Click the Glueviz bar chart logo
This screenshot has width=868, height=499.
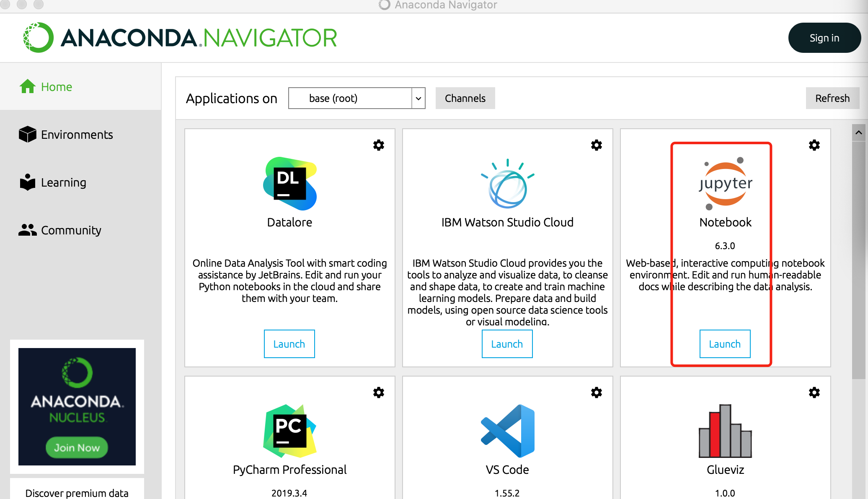pos(725,431)
